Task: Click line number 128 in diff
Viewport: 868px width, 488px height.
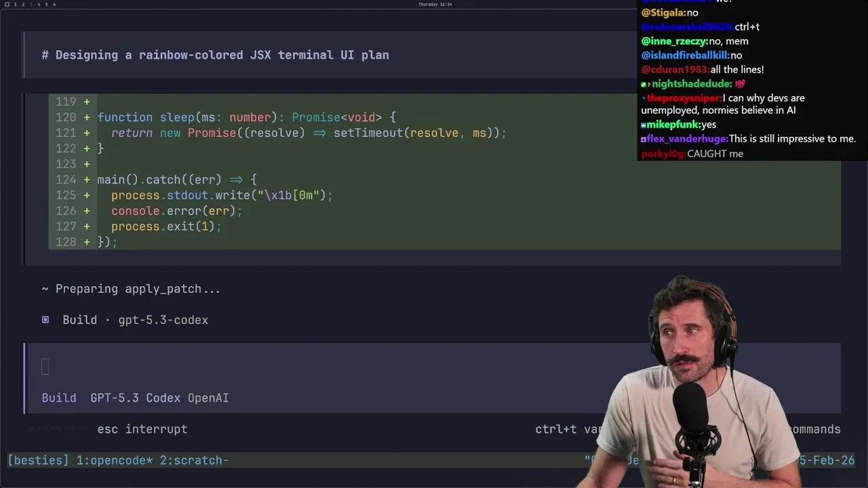Action: (x=66, y=242)
